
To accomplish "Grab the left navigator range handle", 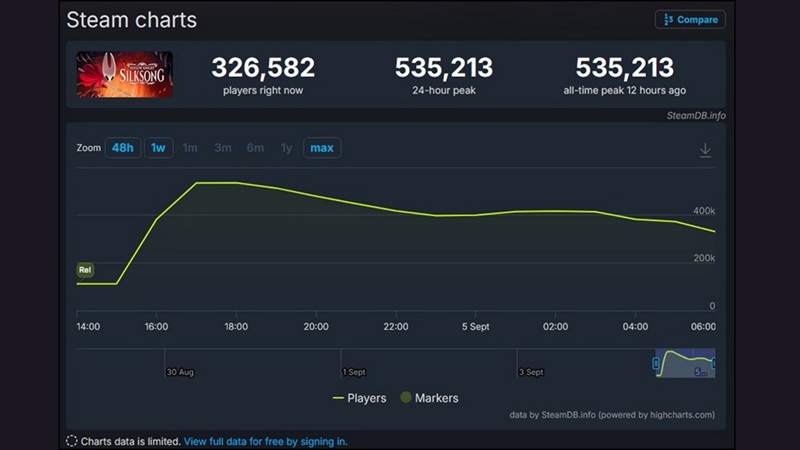I will (656, 363).
